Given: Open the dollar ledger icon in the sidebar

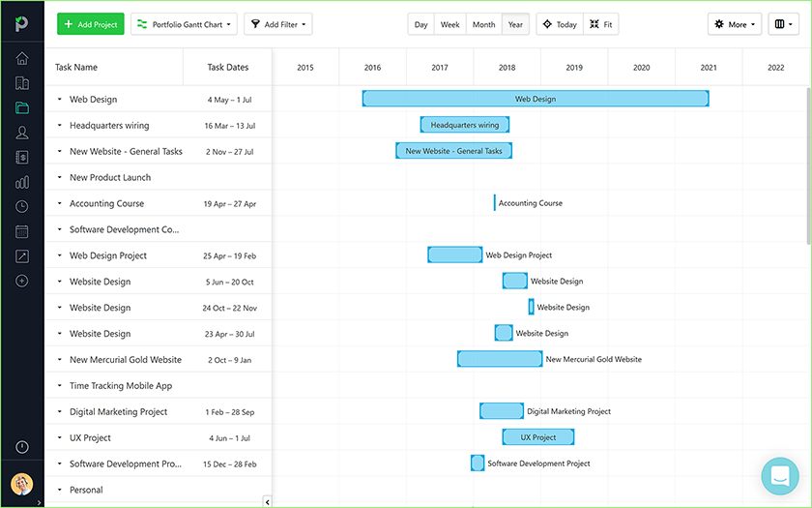Looking at the screenshot, I should coord(21,157).
